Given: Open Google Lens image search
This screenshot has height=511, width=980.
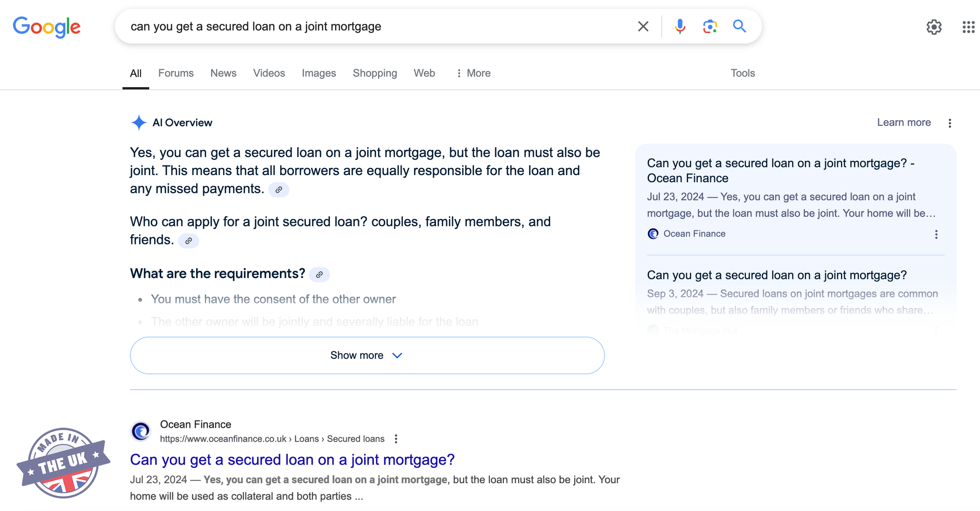Looking at the screenshot, I should click(x=710, y=26).
